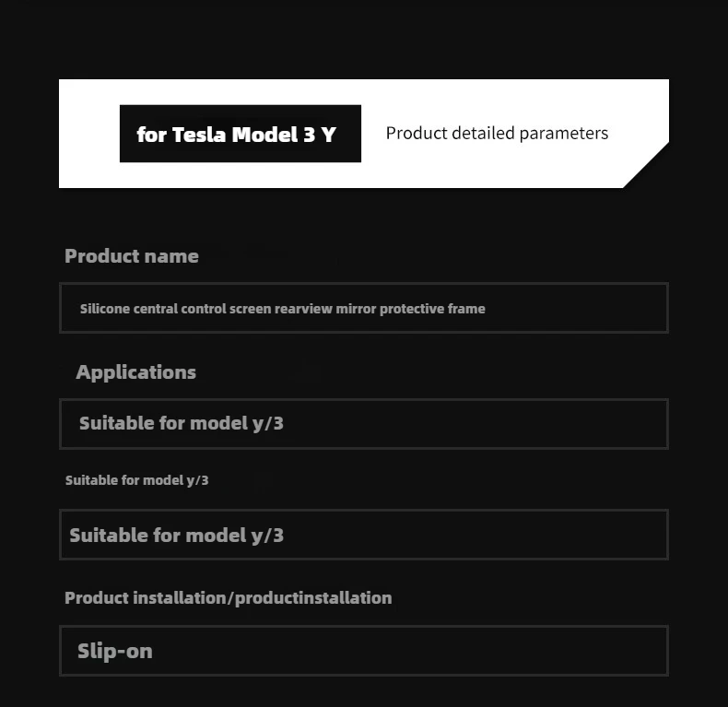Select the "Product name" heading
Viewport: 728px width, 707px height.
(132, 256)
